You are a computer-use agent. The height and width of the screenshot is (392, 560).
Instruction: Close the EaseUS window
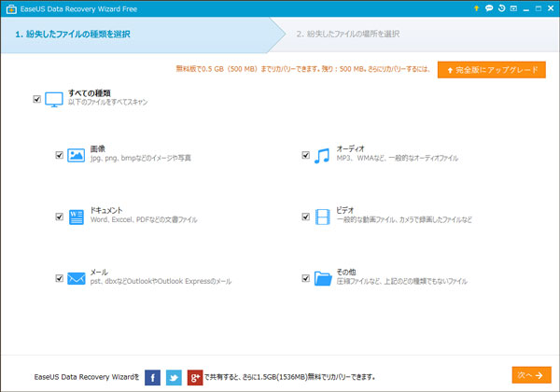click(x=551, y=8)
